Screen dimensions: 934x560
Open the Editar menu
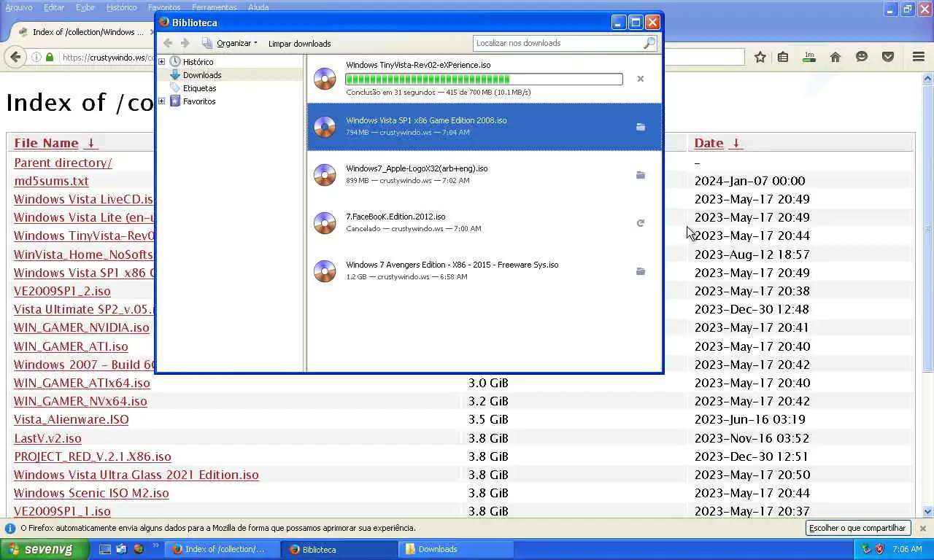[x=54, y=7]
